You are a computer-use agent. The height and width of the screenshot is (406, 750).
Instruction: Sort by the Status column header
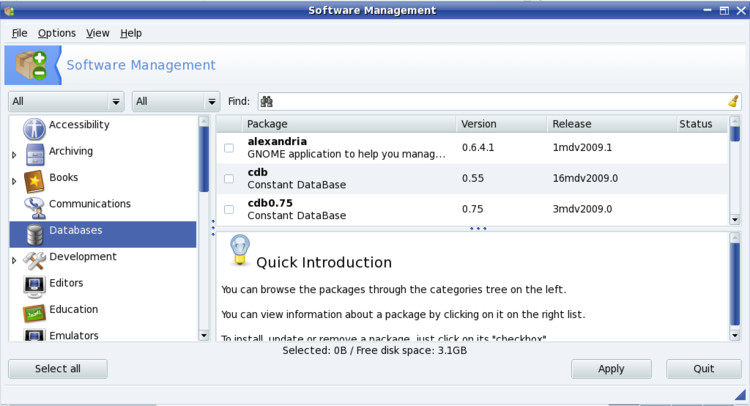pos(701,124)
